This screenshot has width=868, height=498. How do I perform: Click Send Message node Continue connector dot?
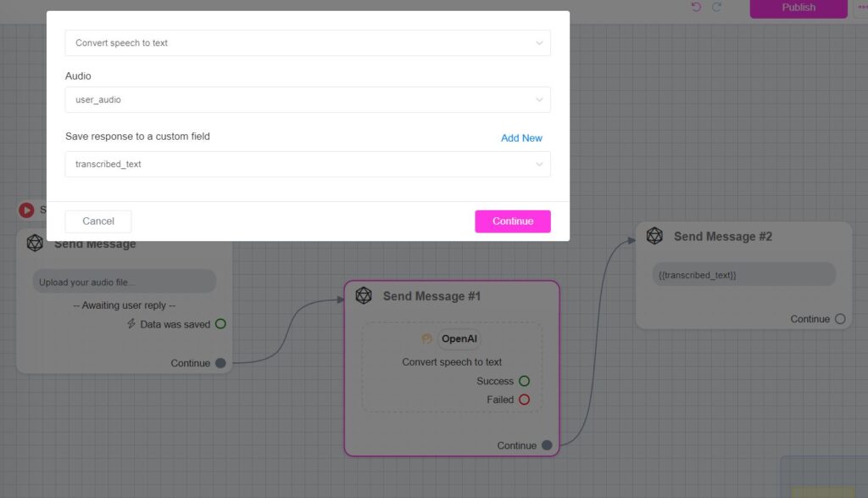(x=220, y=363)
